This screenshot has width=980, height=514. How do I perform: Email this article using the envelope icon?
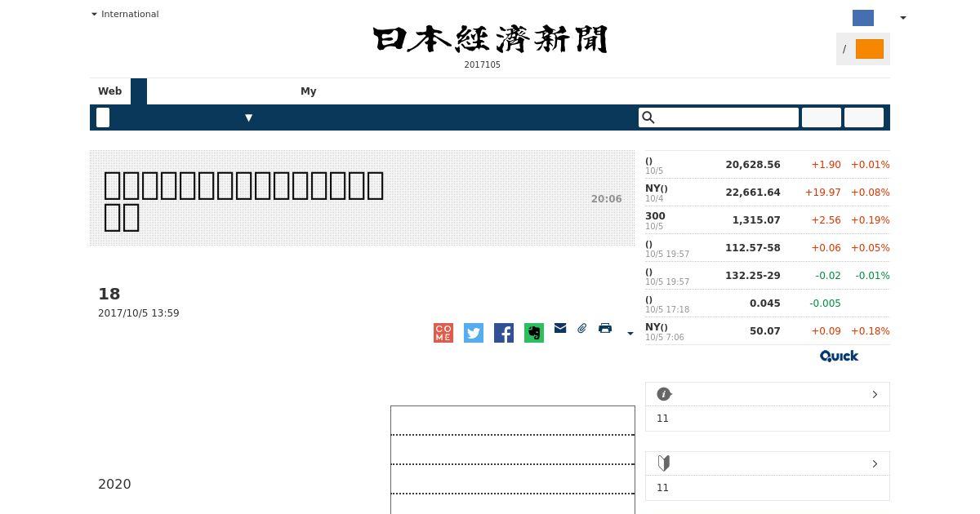pos(560,328)
